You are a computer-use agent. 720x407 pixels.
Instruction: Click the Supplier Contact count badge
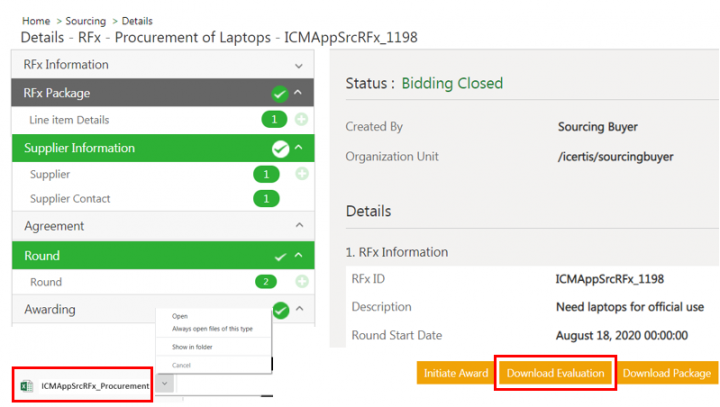tap(266, 199)
